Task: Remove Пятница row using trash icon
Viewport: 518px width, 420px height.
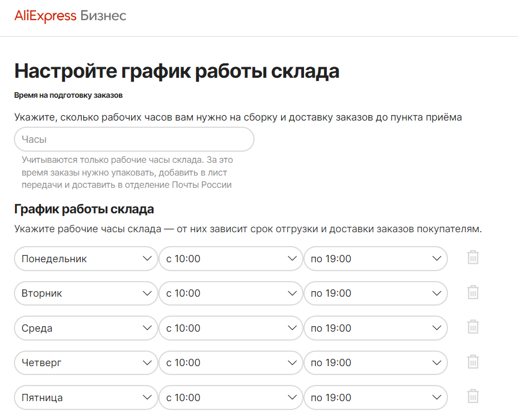Action: click(x=472, y=397)
